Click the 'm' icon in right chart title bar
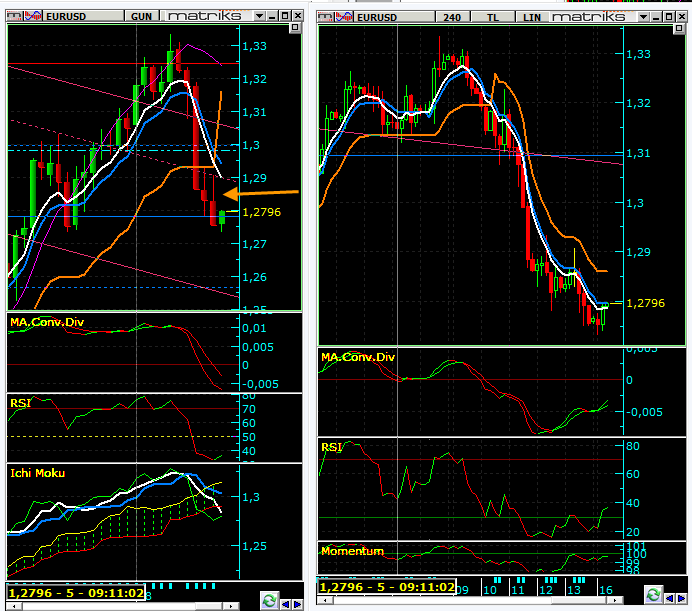 coord(327,16)
